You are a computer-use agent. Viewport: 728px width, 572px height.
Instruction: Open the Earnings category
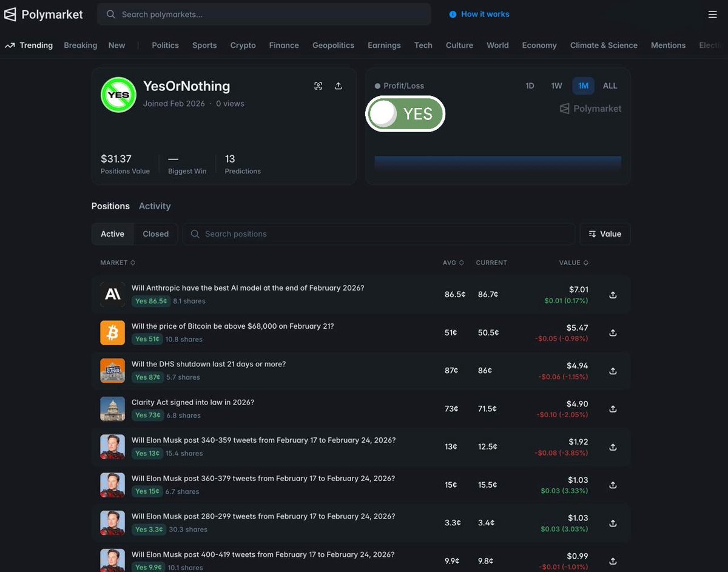click(x=384, y=45)
